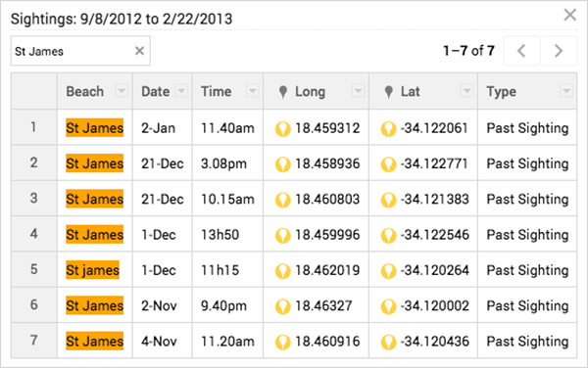Click the marker icon beside 18.462019
588x368 pixels.
pyautogui.click(x=283, y=271)
